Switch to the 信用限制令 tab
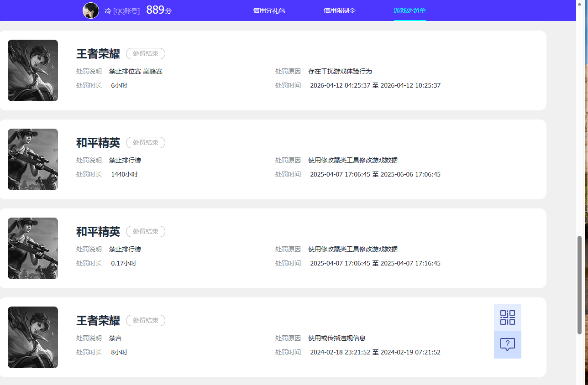The image size is (588, 385). coord(339,10)
